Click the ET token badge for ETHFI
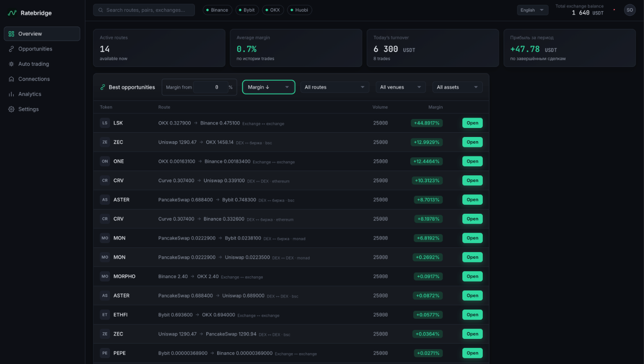This screenshot has width=644, height=364. 105,315
